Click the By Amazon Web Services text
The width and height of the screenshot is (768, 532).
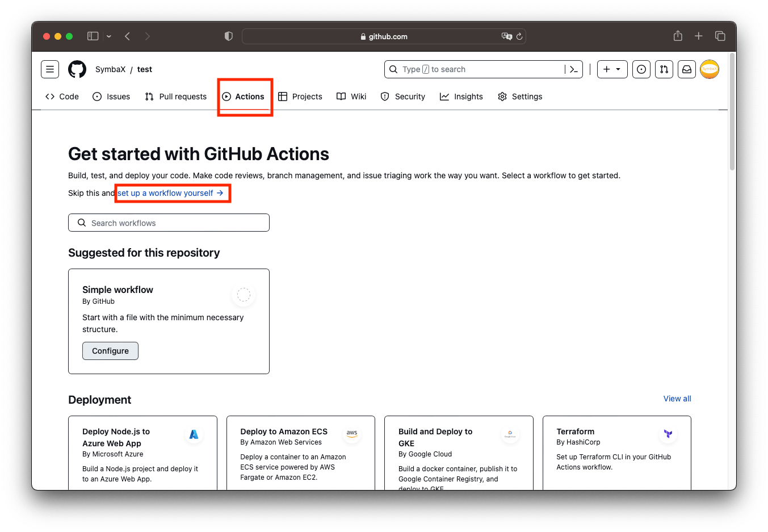[281, 442]
